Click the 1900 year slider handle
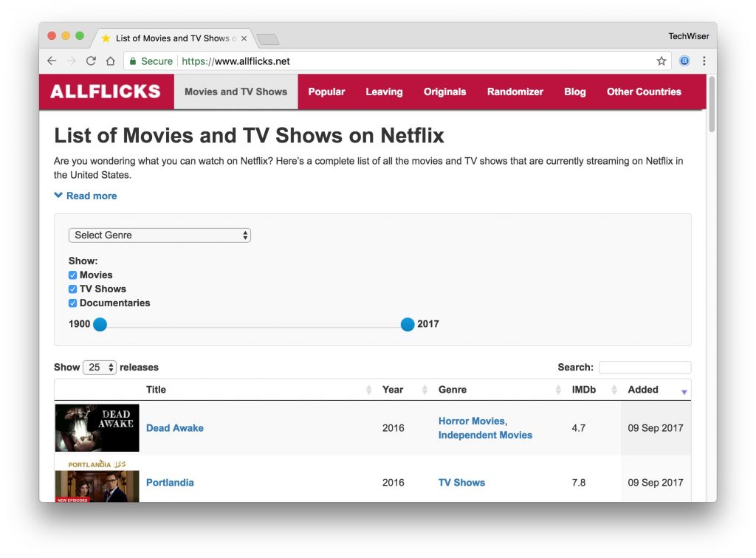Image resolution: width=756 pixels, height=558 pixels. pos(100,324)
